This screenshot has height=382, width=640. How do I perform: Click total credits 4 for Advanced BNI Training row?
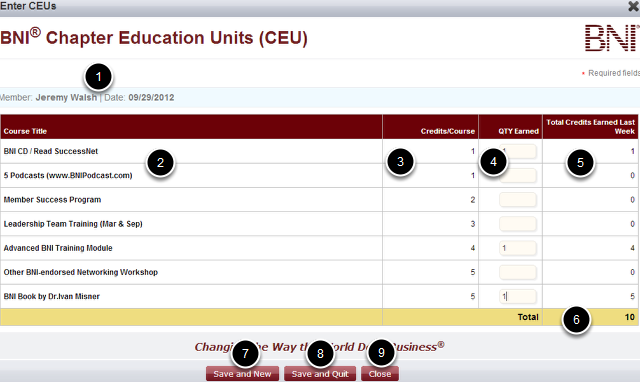(632, 248)
